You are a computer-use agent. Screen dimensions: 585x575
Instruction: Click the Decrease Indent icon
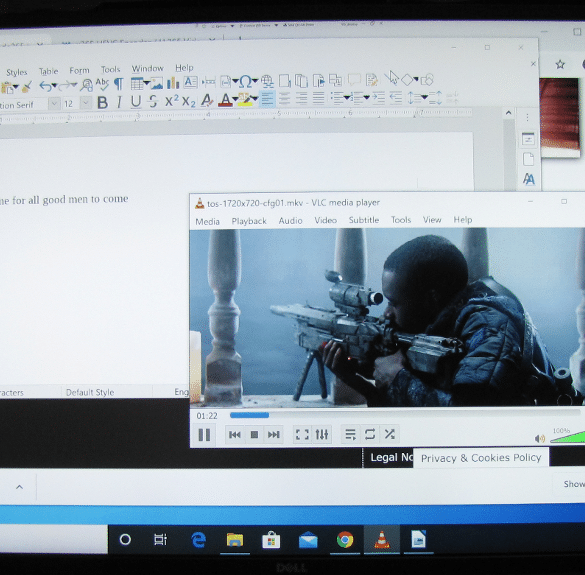(395, 98)
